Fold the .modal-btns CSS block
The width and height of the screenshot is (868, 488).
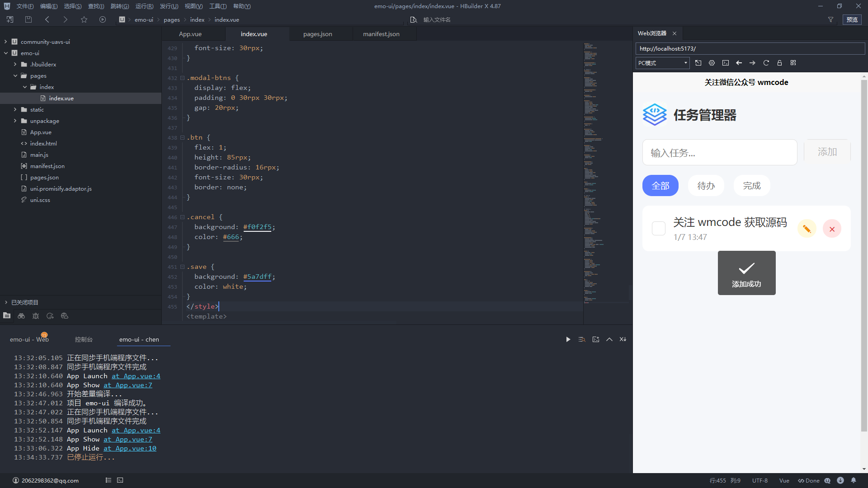(183, 78)
